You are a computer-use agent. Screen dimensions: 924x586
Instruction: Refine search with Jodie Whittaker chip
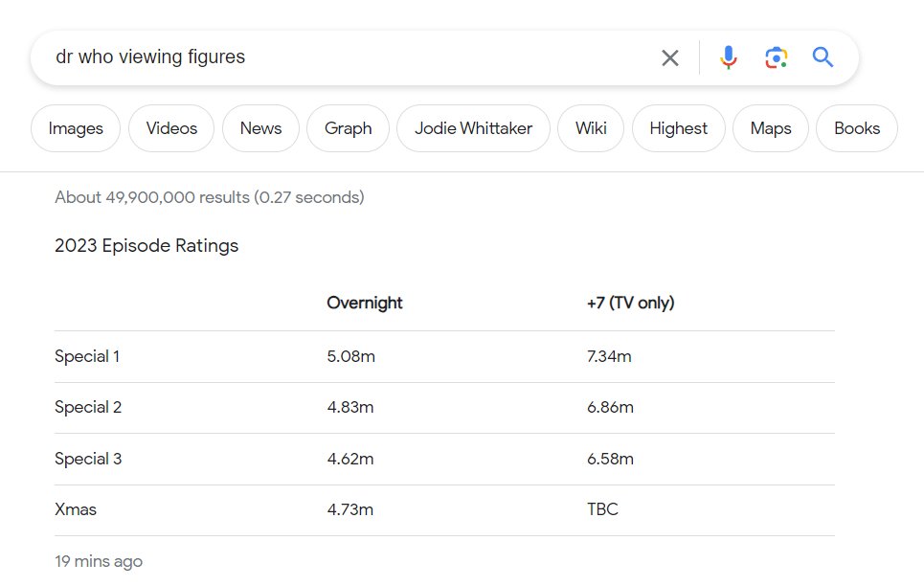(x=473, y=128)
